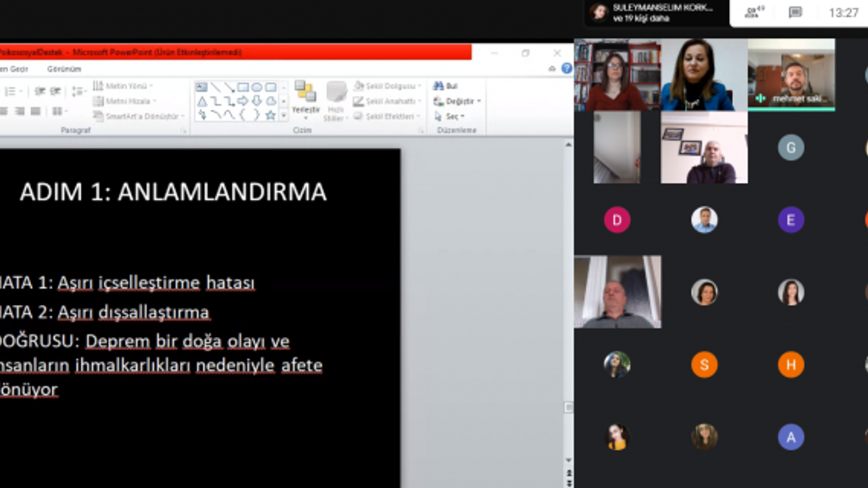Image resolution: width=868 pixels, height=488 pixels.
Task: Click the orange S participant avatar
Action: pos(704,365)
